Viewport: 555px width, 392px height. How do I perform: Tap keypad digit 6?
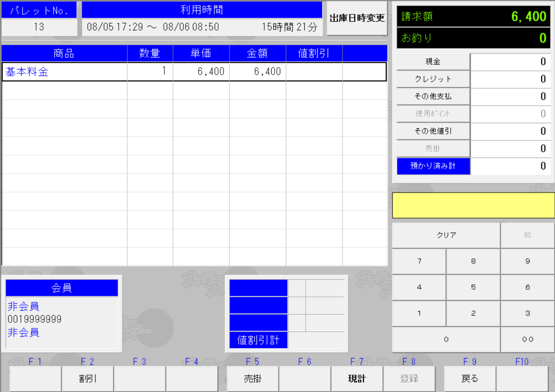(528, 287)
